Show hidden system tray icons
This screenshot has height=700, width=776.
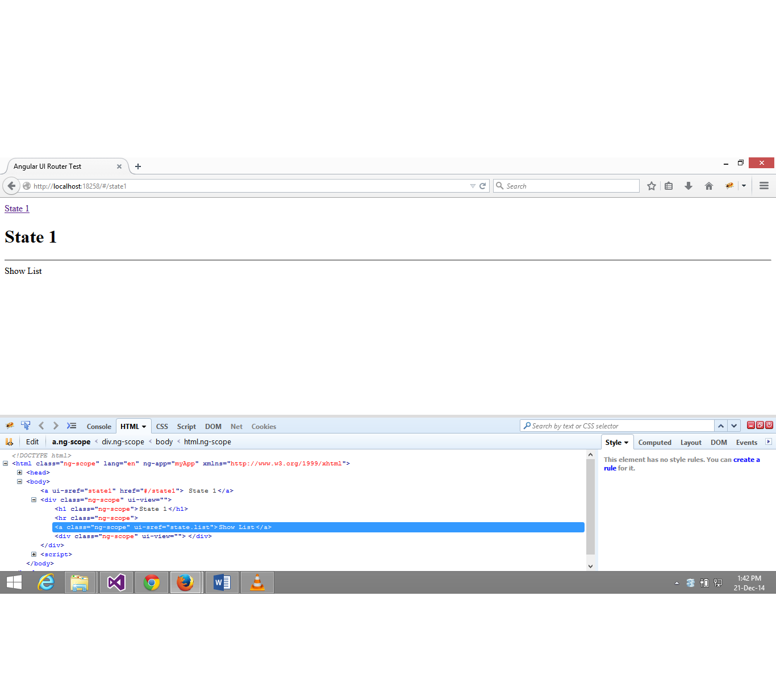(677, 583)
